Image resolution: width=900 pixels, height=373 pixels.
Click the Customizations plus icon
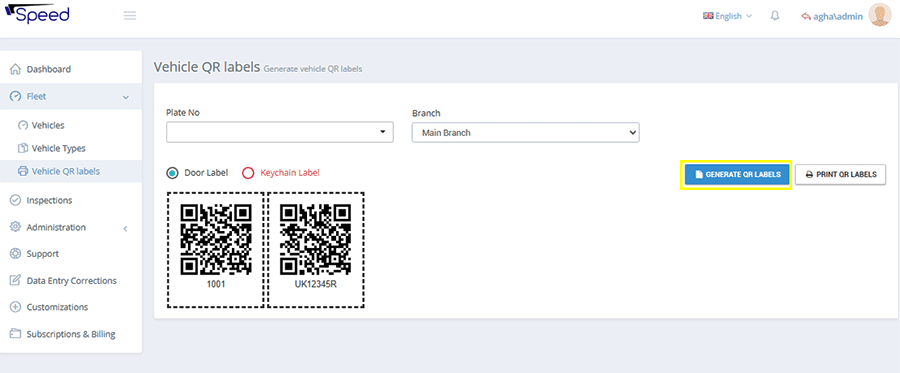pos(15,307)
